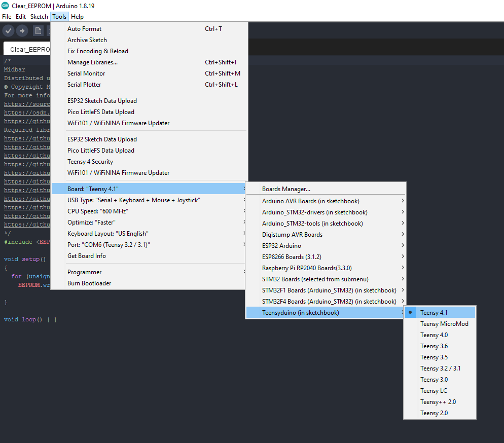Choose Teensy++ 2.0 board
Screen dimensions: 504x443
click(440, 402)
